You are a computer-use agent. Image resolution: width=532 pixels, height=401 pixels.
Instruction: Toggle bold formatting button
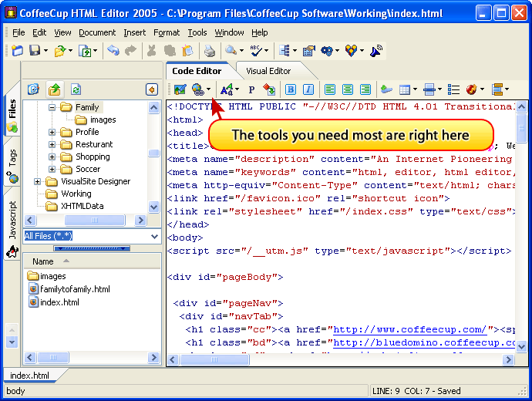point(291,89)
